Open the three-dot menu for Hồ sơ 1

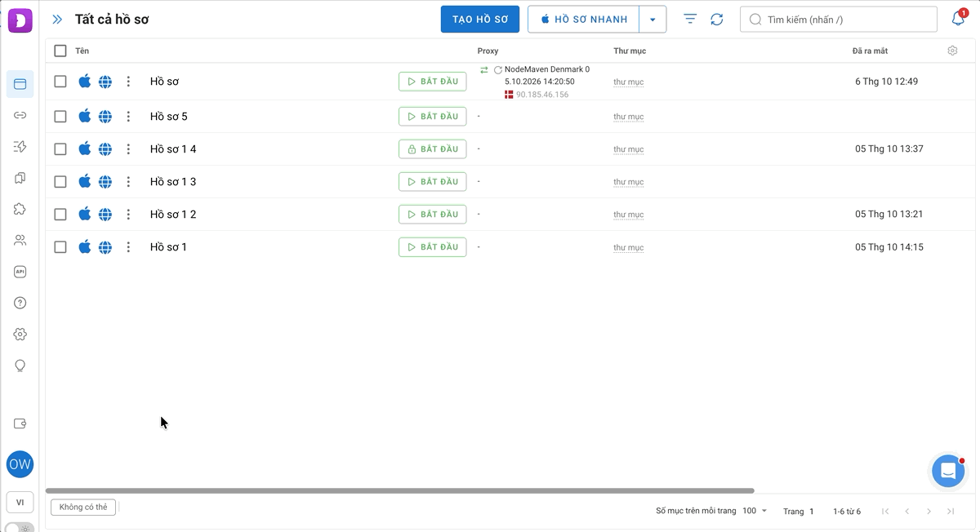point(128,247)
